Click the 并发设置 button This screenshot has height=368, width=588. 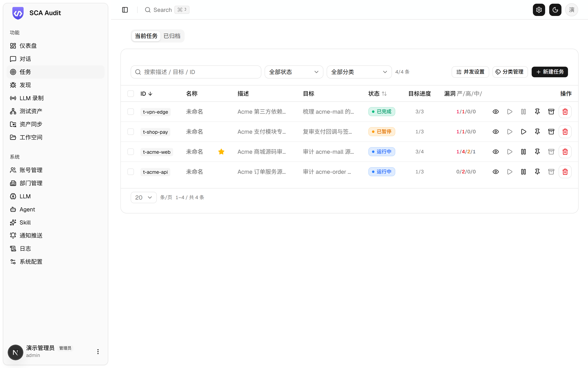[470, 72]
